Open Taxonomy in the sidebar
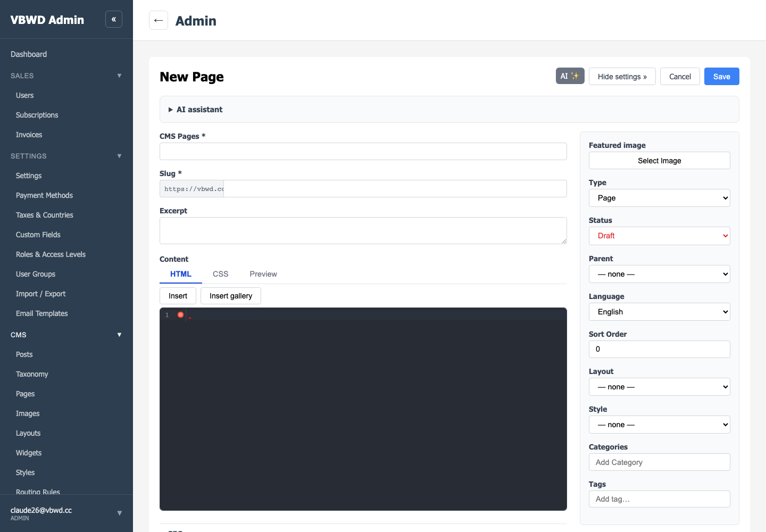The image size is (766, 532). click(x=32, y=374)
